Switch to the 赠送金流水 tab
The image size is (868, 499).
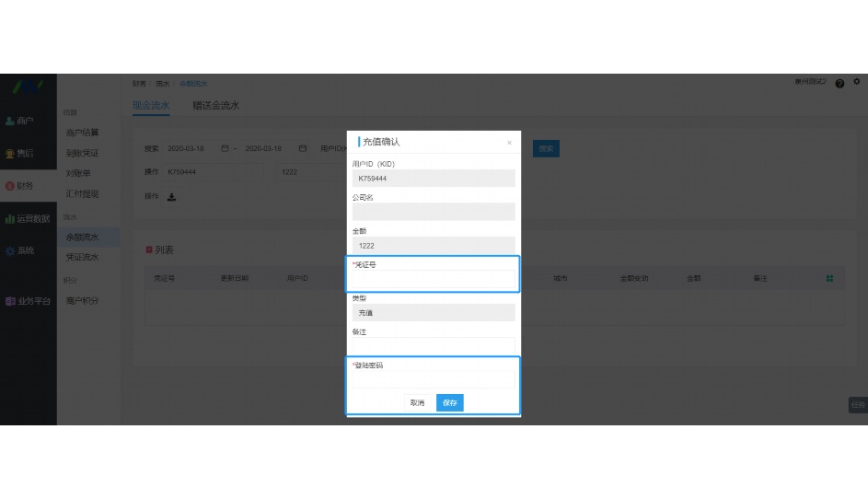(215, 106)
